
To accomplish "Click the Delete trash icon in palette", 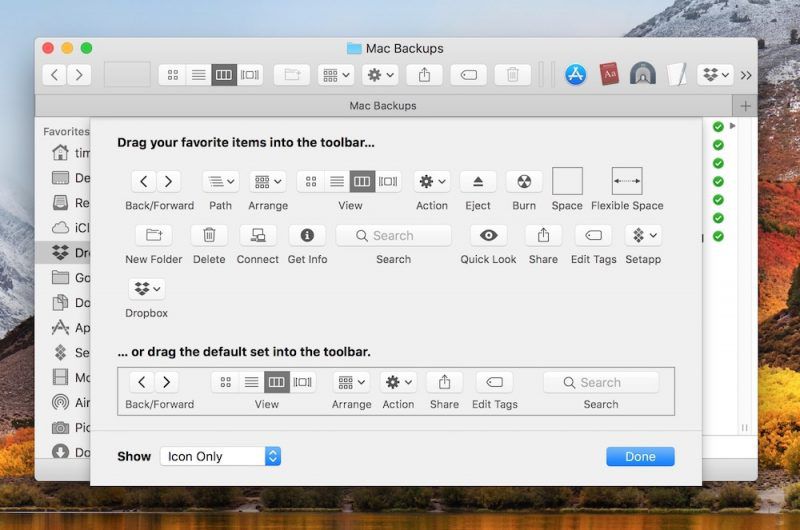I will (x=209, y=235).
